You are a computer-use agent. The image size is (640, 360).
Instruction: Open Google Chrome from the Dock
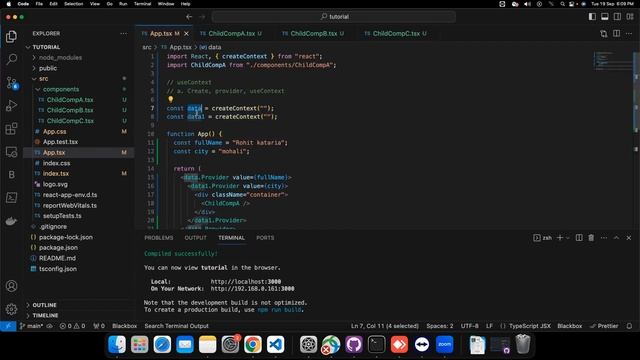pos(253,344)
